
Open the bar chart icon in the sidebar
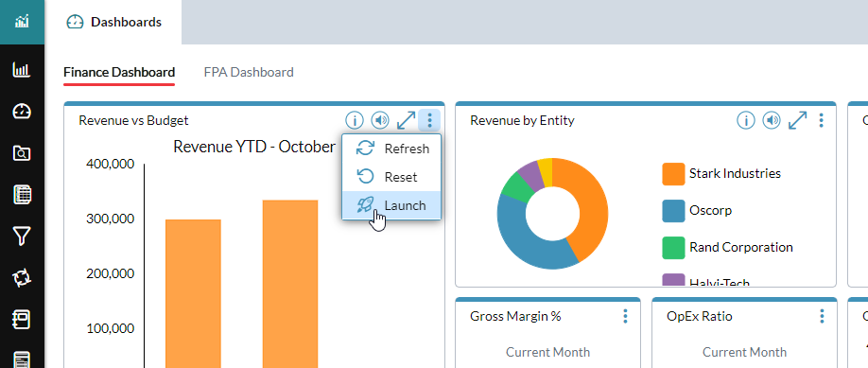22,70
